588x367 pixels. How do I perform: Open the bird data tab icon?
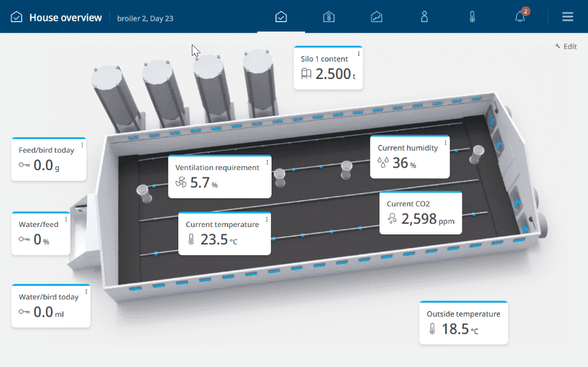[x=424, y=17]
